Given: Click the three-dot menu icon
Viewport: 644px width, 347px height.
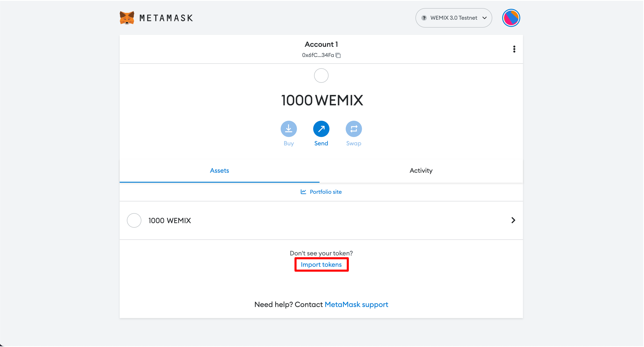Looking at the screenshot, I should pos(514,49).
